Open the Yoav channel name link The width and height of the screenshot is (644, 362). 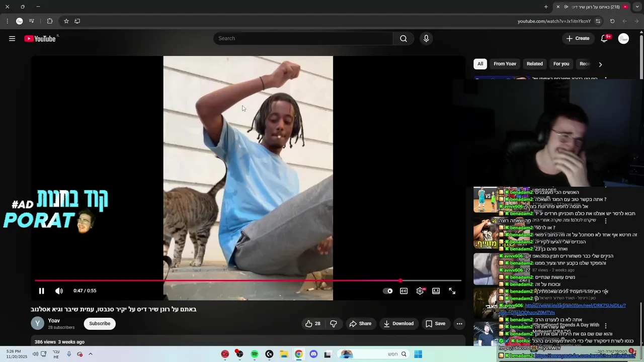pyautogui.click(x=54, y=320)
